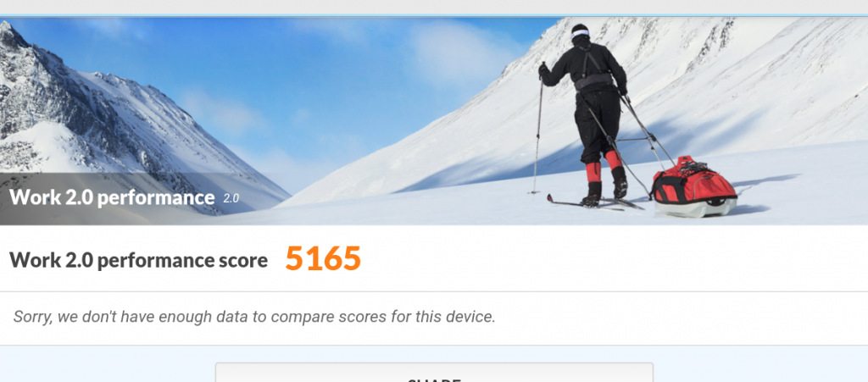The image size is (868, 382).
Task: Click the thin blue line under top bar
Action: pyautogui.click(x=434, y=15)
